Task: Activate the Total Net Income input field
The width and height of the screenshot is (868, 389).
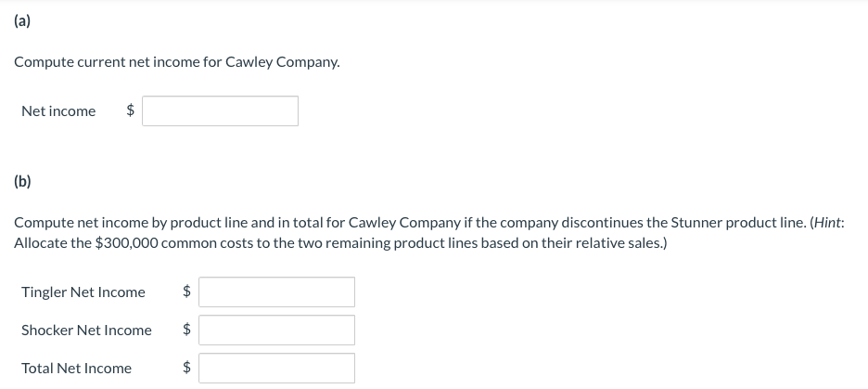Action: 276,368
